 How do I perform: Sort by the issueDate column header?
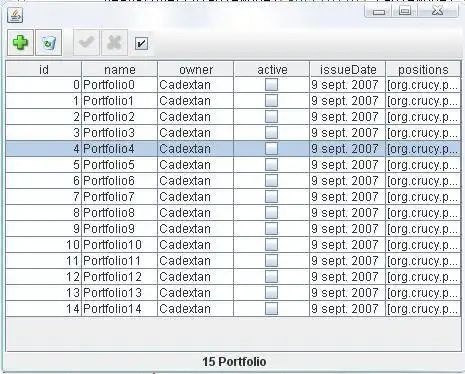348,69
